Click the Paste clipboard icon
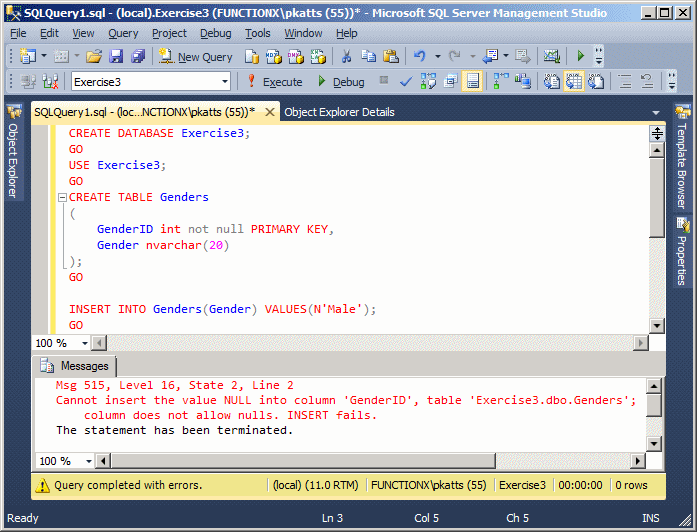697x532 pixels. 391,56
